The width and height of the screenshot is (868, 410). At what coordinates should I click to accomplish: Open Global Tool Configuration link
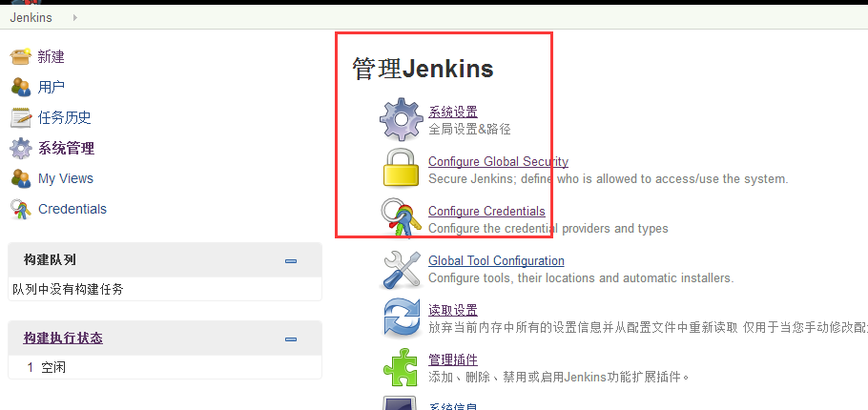click(x=497, y=260)
